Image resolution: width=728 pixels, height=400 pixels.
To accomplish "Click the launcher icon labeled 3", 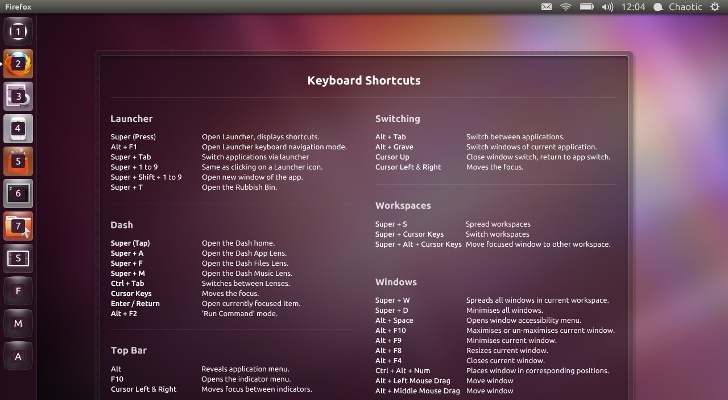I will [x=18, y=97].
